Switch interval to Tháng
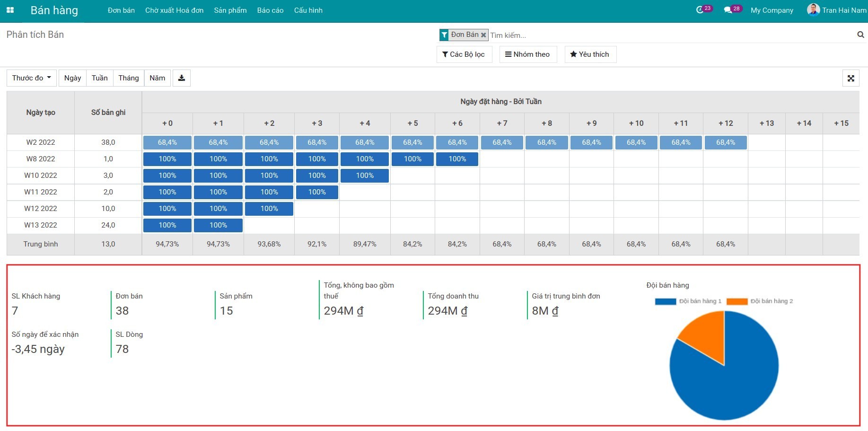The image size is (868, 431). 129,78
